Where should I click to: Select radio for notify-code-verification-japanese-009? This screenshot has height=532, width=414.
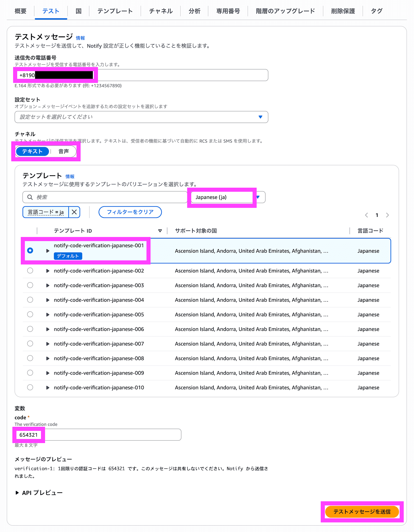coord(30,373)
